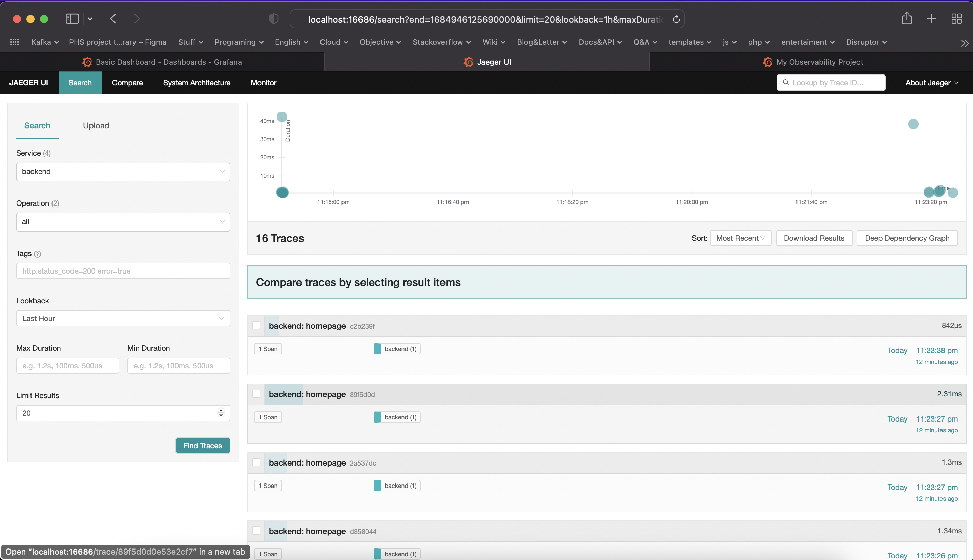Click the reload page icon in address bar
The image size is (973, 560).
tap(676, 19)
